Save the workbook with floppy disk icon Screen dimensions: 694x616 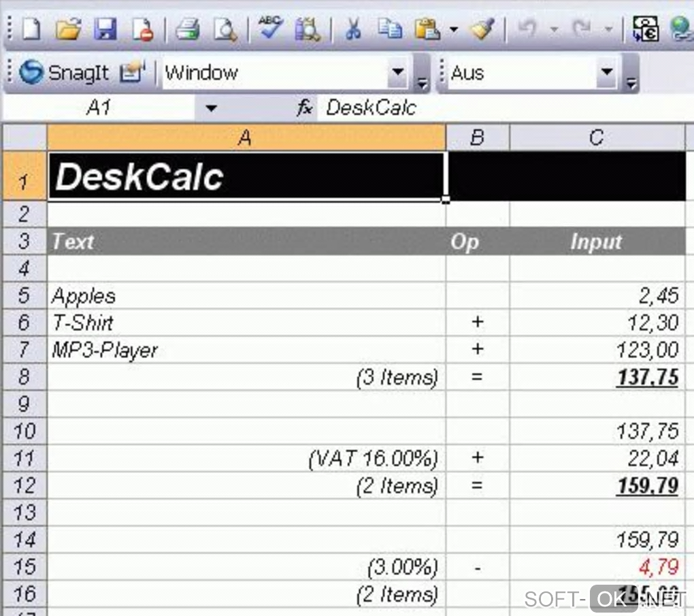click(x=105, y=29)
